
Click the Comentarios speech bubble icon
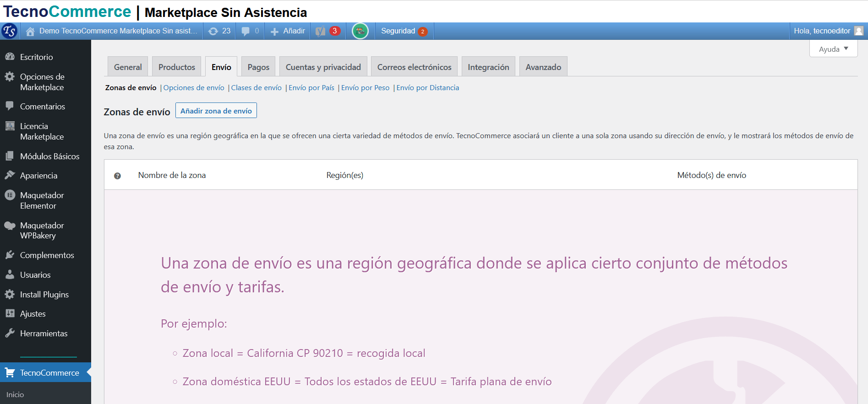point(10,106)
